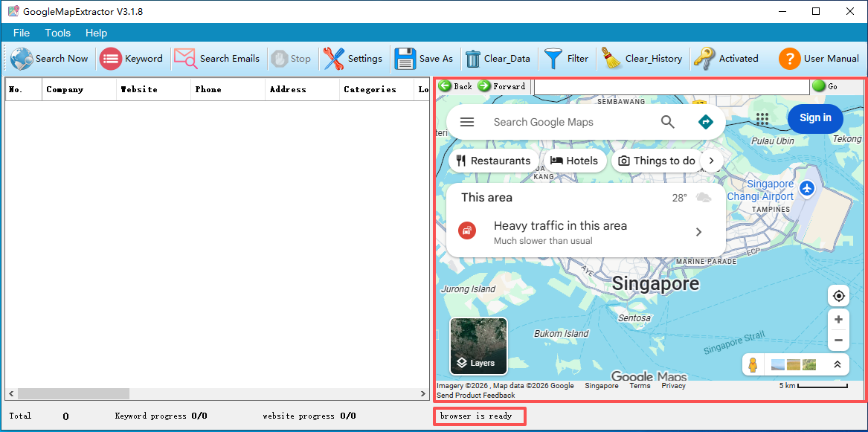
Task: Click Clear_Data trash bin icon
Action: click(473, 59)
